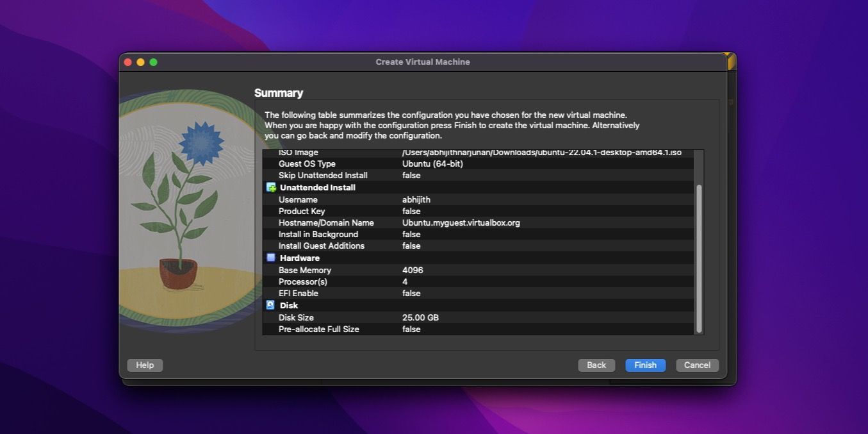This screenshot has height=434, width=868.
Task: Click the Hardware section icon
Action: [x=271, y=258]
